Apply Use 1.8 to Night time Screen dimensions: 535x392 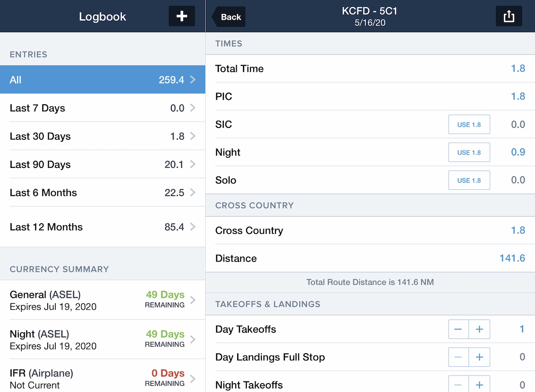pos(469,152)
